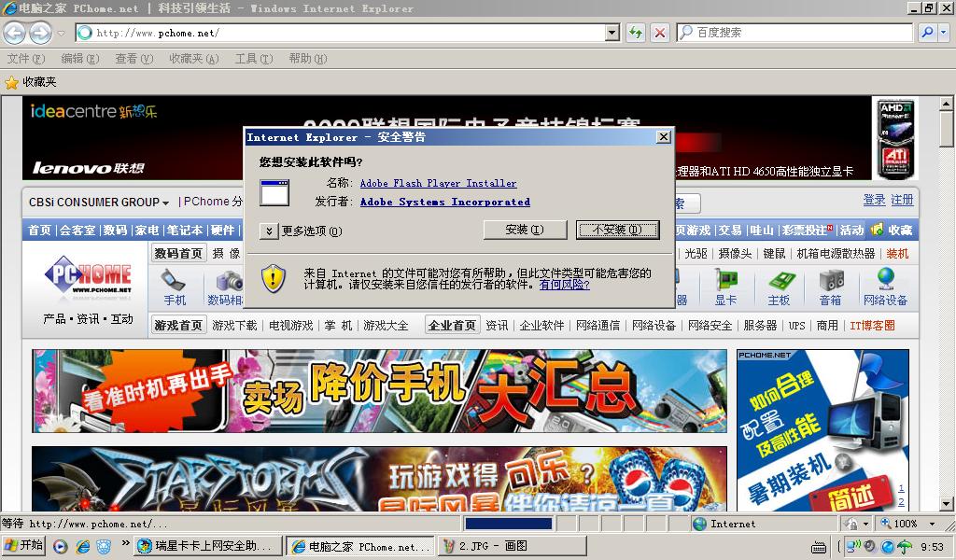956x560 pixels.
Task: Select the 游戏首页 tab
Action: pos(178,326)
